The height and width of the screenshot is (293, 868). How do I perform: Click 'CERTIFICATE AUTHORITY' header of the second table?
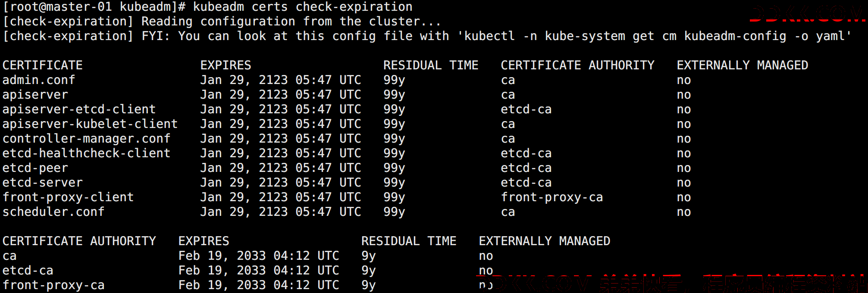(79, 241)
